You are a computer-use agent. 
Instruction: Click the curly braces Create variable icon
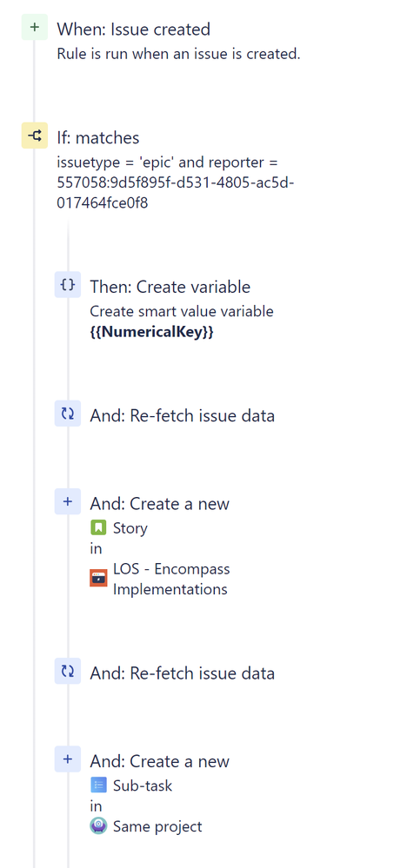coord(68,284)
